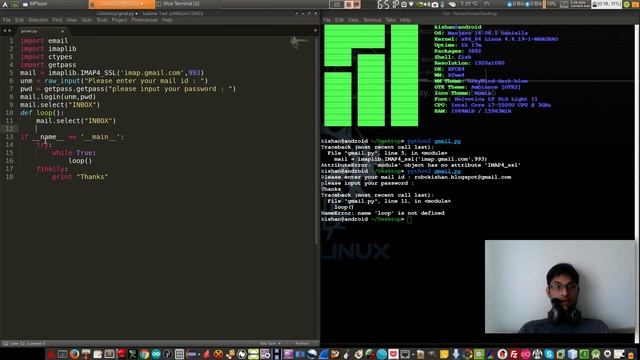Open Pocket icon in the dock
The width and height of the screenshot is (640, 360).
click(x=393, y=354)
